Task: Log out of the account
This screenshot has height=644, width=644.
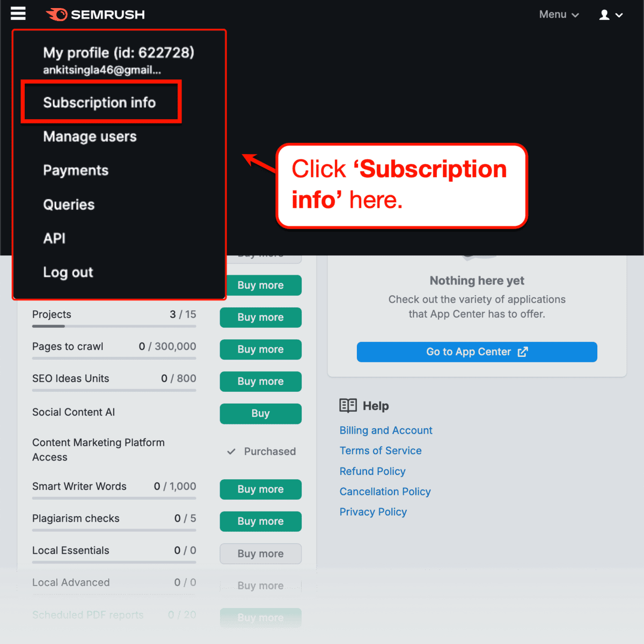Action: coord(68,272)
